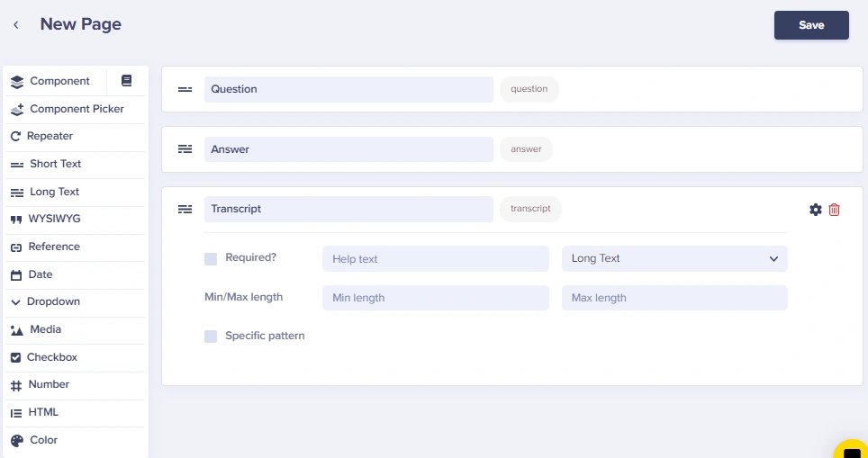
Task: Click the book icon beside Component
Action: click(126, 81)
